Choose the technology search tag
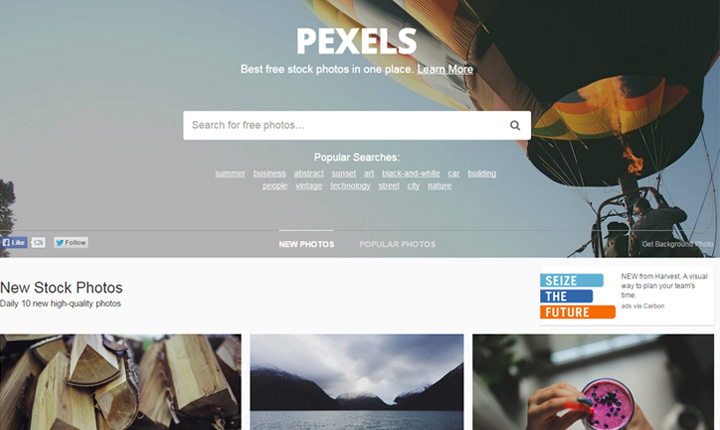Viewport: 720px width, 430px height. [350, 186]
